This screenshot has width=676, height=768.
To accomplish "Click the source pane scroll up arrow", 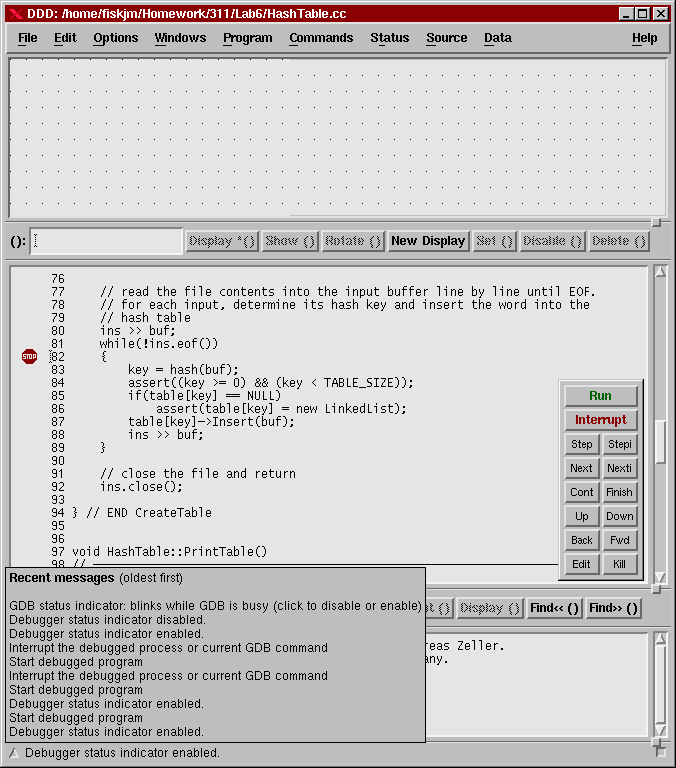I will pyautogui.click(x=660, y=272).
